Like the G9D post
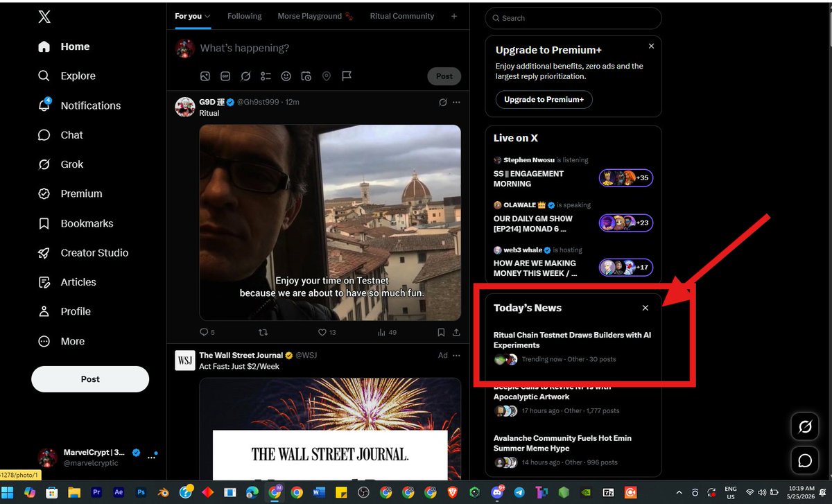The height and width of the screenshot is (504, 832). pyautogui.click(x=327, y=333)
